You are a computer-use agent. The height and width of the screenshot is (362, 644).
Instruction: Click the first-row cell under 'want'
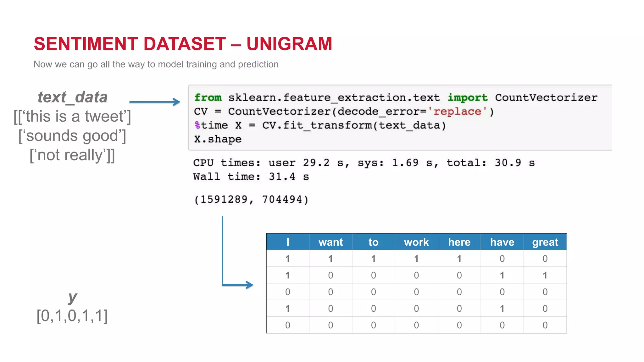[330, 259]
